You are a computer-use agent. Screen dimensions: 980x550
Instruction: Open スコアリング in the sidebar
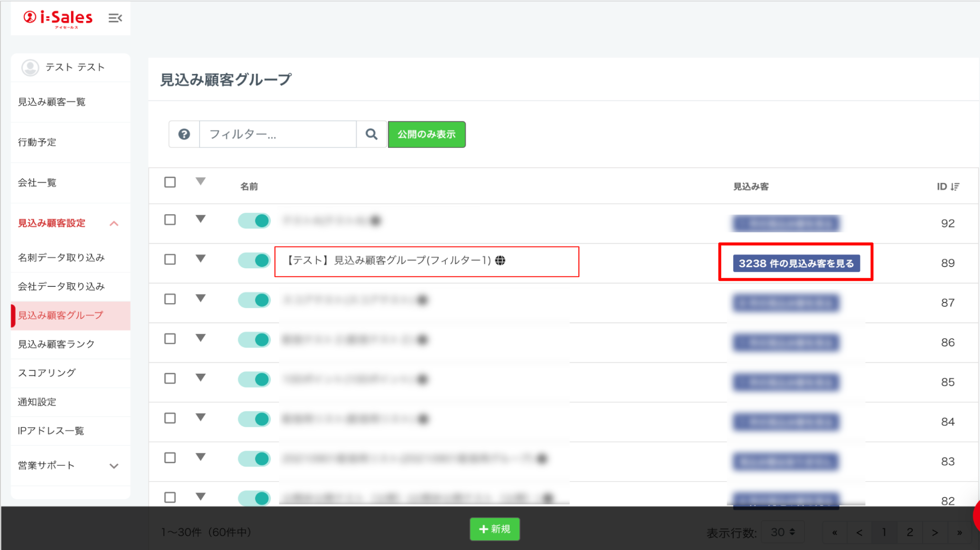[x=47, y=373]
